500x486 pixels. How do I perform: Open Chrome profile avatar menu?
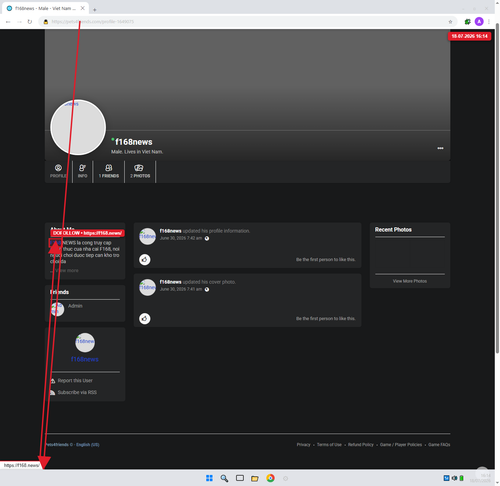pyautogui.click(x=479, y=22)
